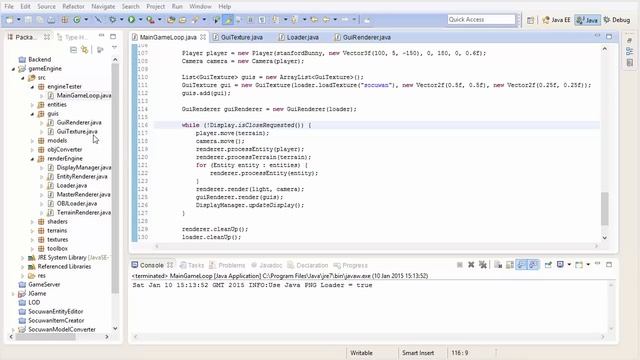Image resolution: width=640 pixels, height=360 pixels.
Task: Switch to the Java EE perspective
Action: [x=556, y=20]
